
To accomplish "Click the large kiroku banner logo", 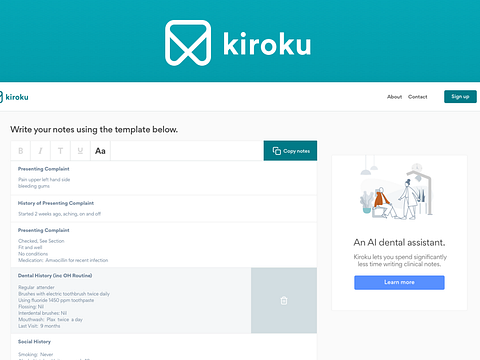I will coord(238,43).
